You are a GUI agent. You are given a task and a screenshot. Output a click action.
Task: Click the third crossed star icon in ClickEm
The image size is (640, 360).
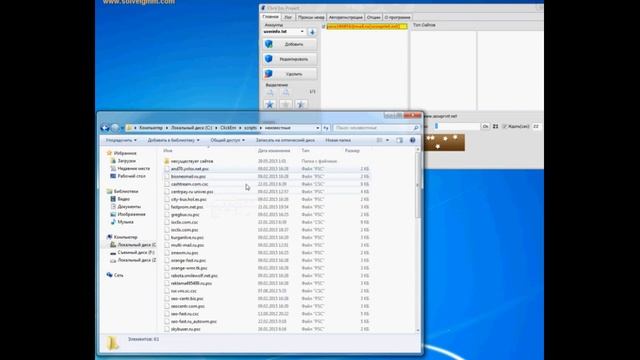pyautogui.click(x=301, y=105)
